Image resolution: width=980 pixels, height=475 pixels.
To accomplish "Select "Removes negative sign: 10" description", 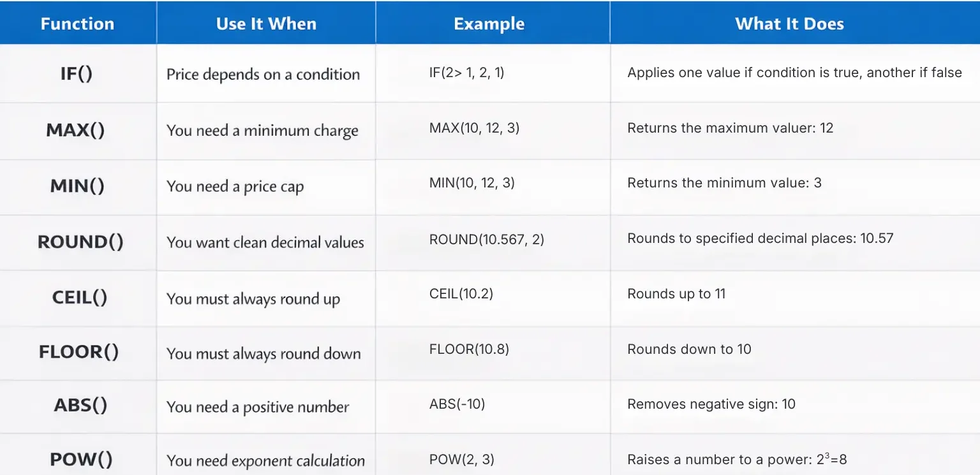I will coord(711,404).
